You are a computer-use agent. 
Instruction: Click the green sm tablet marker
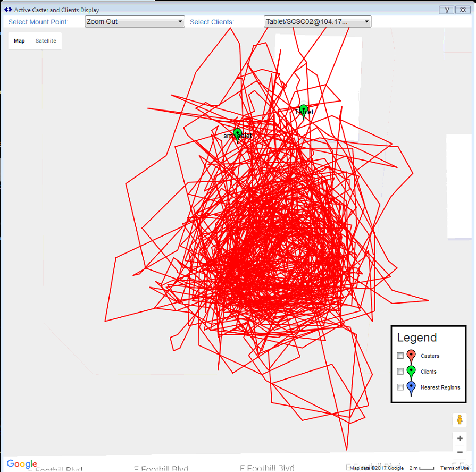[237, 133]
